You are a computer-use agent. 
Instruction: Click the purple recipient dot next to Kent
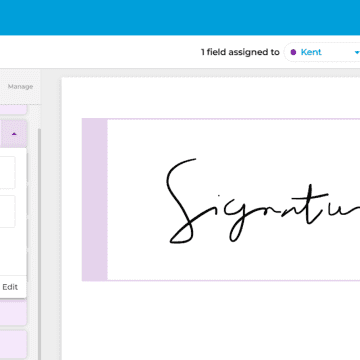[293, 52]
